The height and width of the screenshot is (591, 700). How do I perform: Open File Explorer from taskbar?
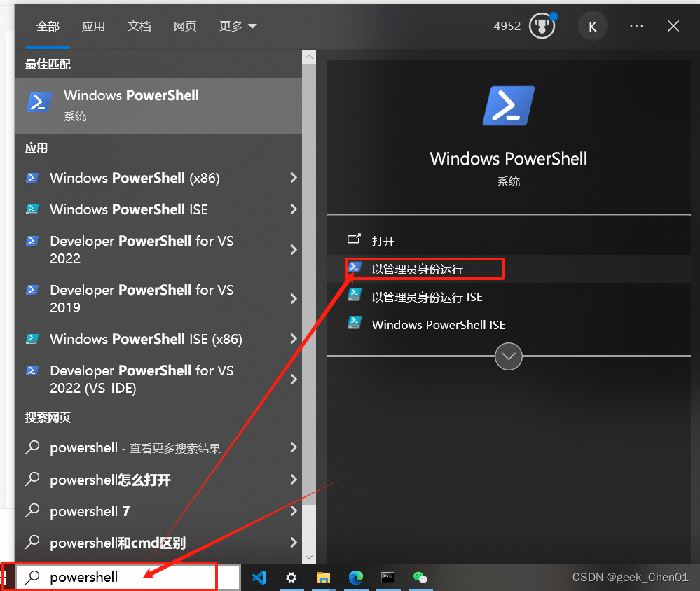pos(324,578)
